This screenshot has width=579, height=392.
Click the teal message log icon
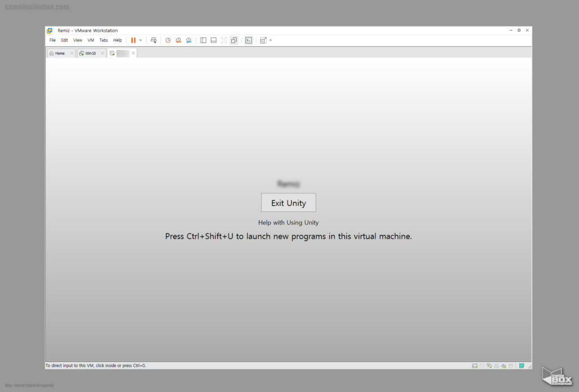(521, 366)
